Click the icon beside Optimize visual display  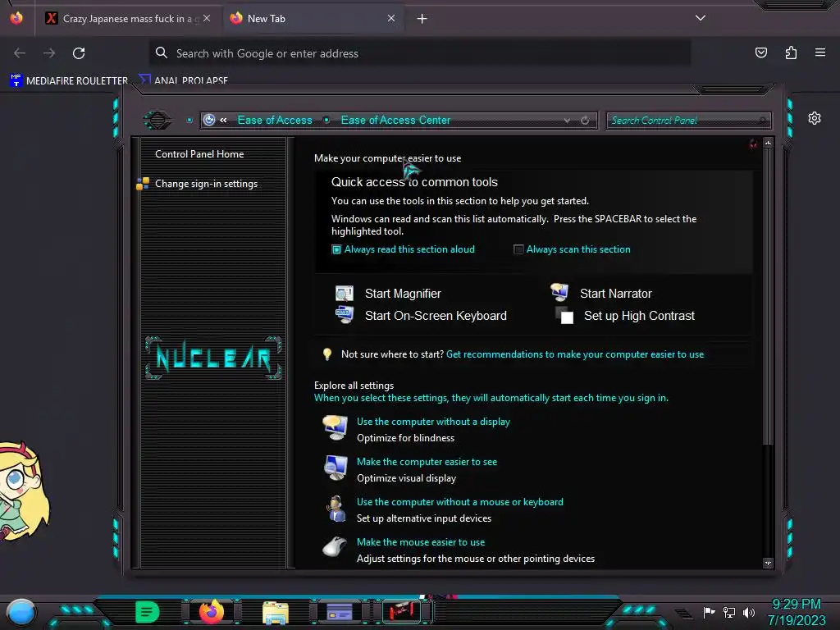[336, 468]
